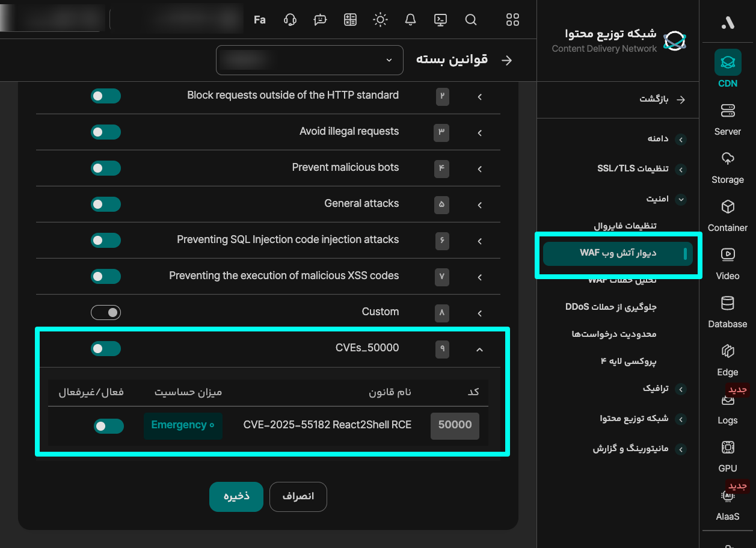The height and width of the screenshot is (548, 756).
Task: Open the support headset icon
Action: [290, 20]
